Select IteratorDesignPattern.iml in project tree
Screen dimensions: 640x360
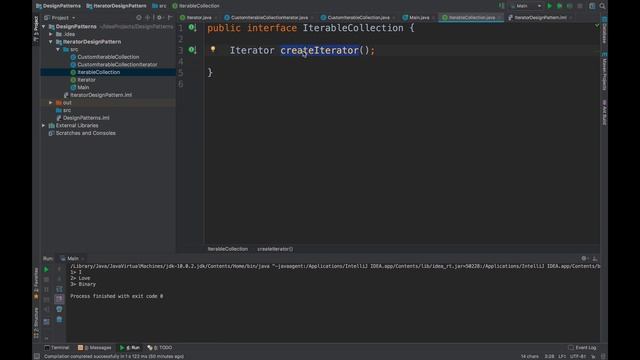coord(100,95)
